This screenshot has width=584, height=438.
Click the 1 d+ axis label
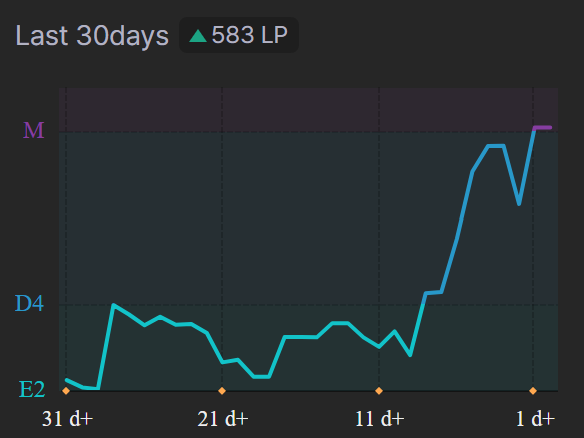tap(535, 419)
